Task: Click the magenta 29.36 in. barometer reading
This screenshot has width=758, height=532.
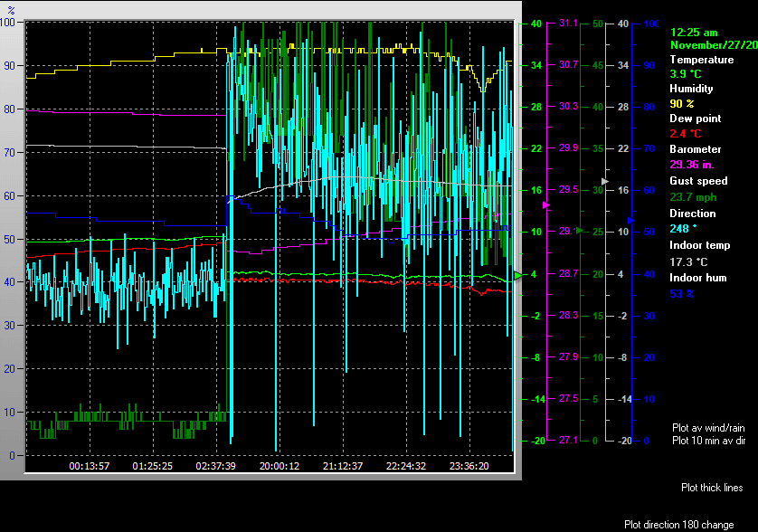Action: click(x=695, y=165)
